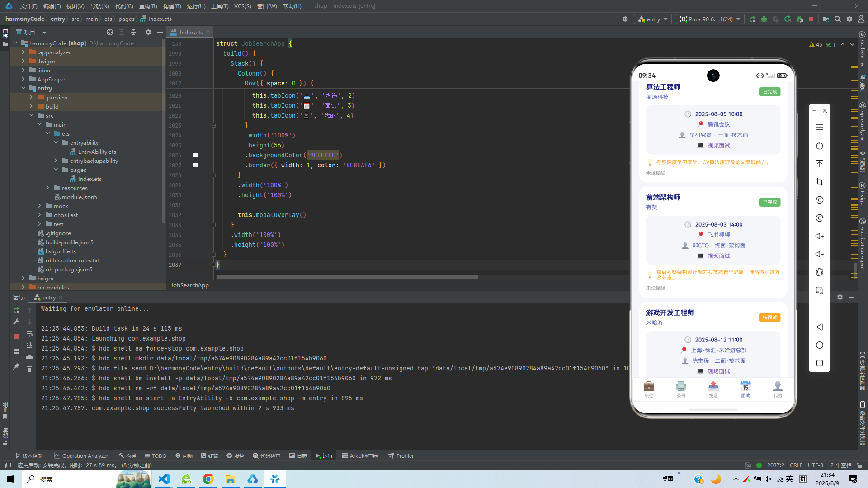Raise emulator volume with the volume-up icon
This screenshot has height=488, width=868.
(820, 236)
